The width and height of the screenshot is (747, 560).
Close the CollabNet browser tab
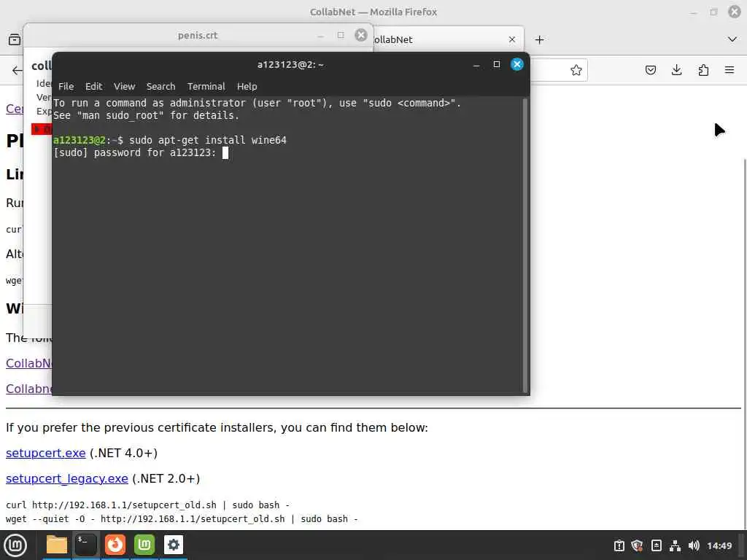pos(511,39)
